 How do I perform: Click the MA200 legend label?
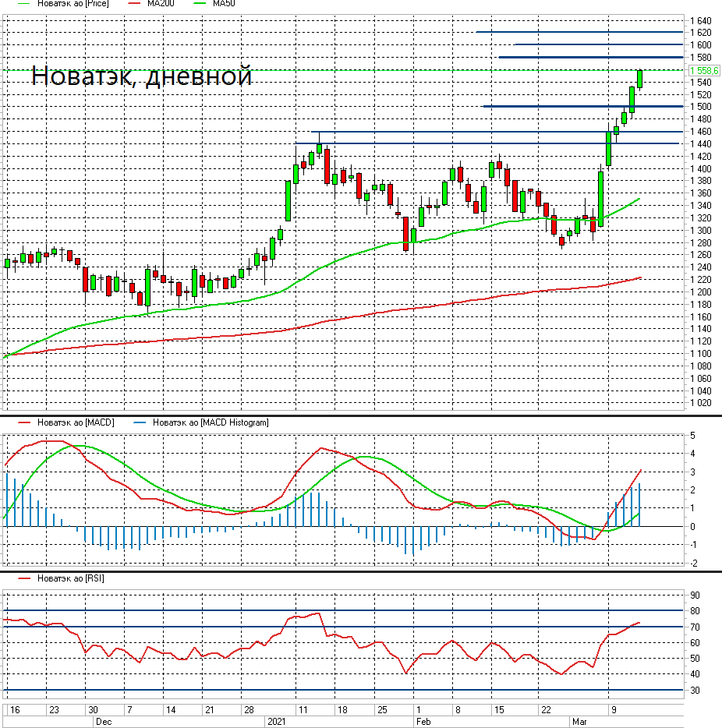tap(161, 4)
